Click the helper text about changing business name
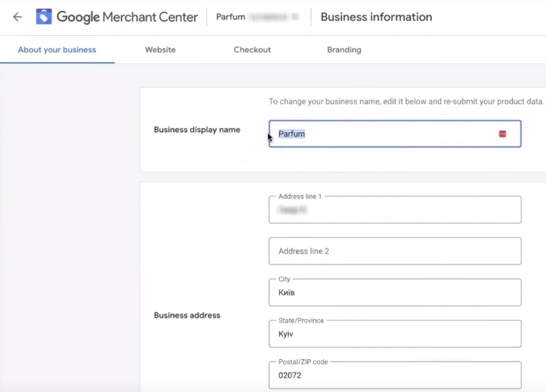This screenshot has height=392, width=546. [x=406, y=101]
